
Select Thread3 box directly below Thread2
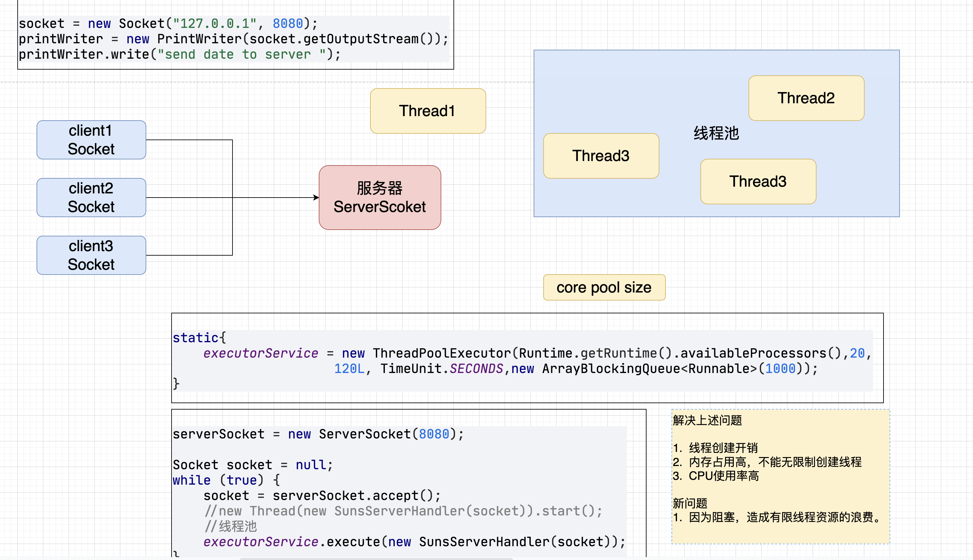tap(758, 181)
